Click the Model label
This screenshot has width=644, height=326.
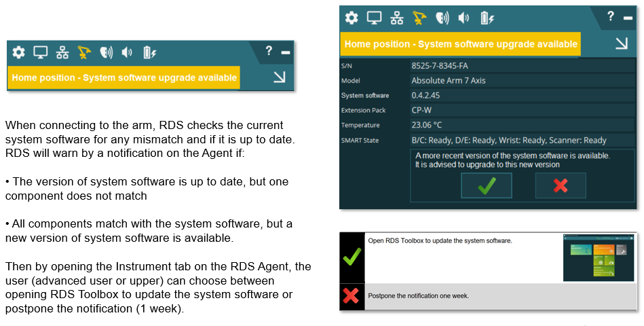[350, 81]
